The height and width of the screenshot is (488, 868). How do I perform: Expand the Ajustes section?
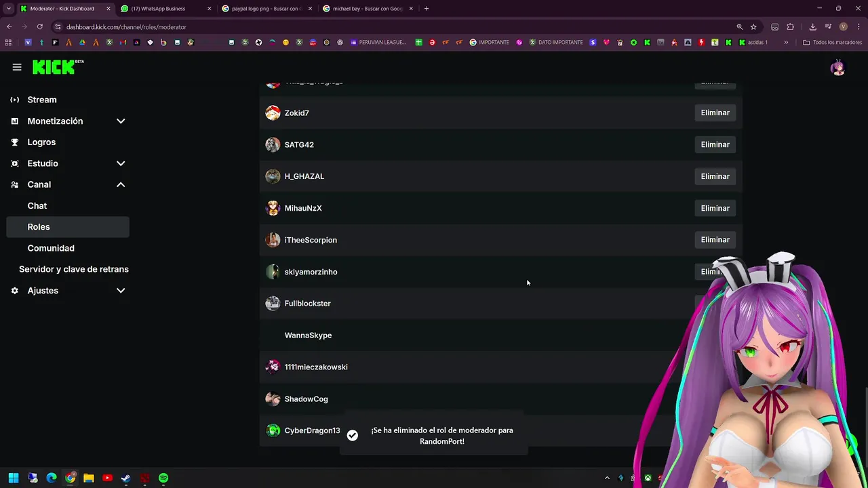pyautogui.click(x=121, y=291)
